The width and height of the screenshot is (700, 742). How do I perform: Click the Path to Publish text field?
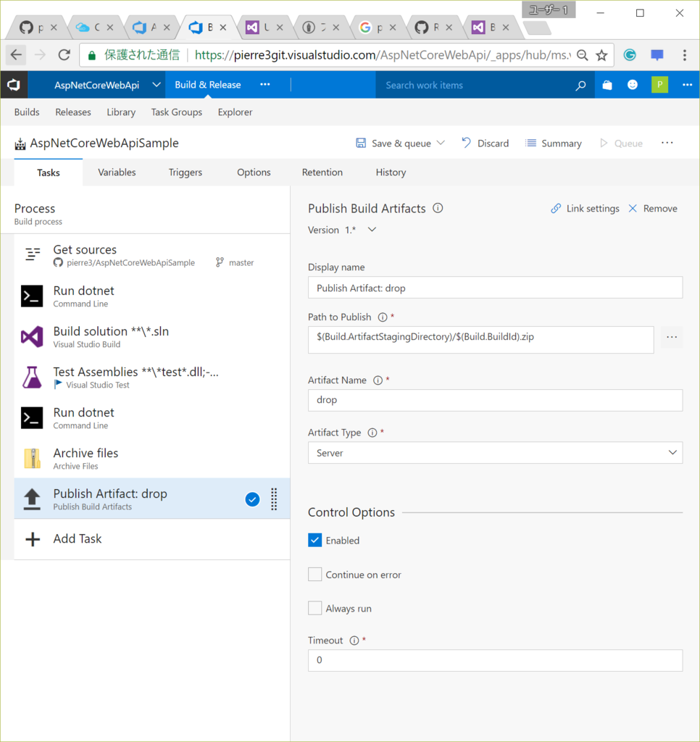(481, 339)
